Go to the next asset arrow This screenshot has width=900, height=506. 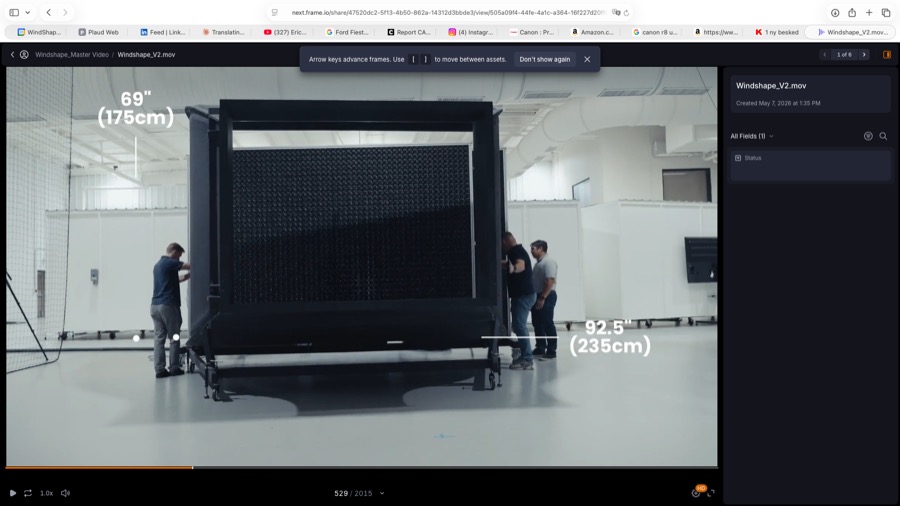[864, 55]
